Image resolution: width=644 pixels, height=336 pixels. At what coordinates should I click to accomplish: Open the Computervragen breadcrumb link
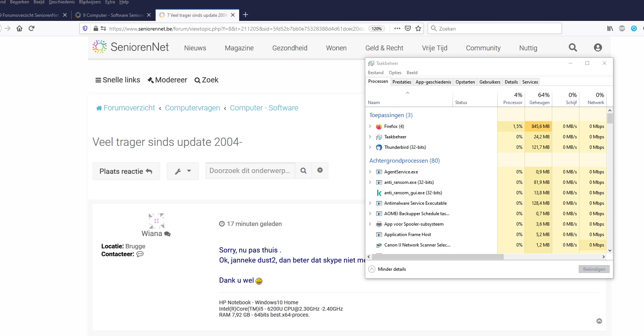coord(192,108)
